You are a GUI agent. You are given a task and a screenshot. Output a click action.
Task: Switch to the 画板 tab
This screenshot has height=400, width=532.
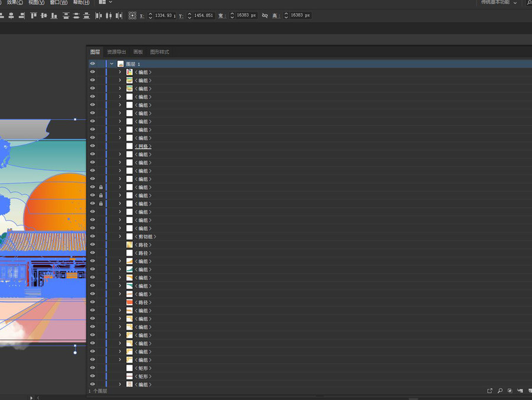click(138, 52)
